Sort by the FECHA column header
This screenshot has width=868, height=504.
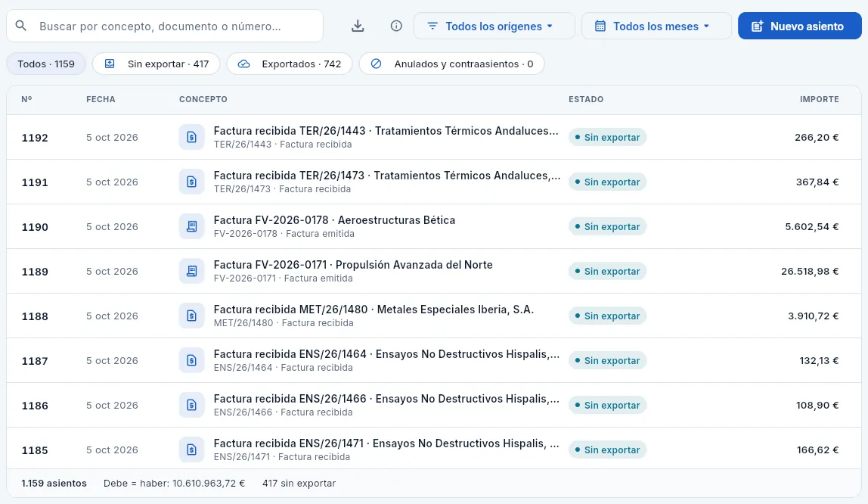click(x=101, y=99)
